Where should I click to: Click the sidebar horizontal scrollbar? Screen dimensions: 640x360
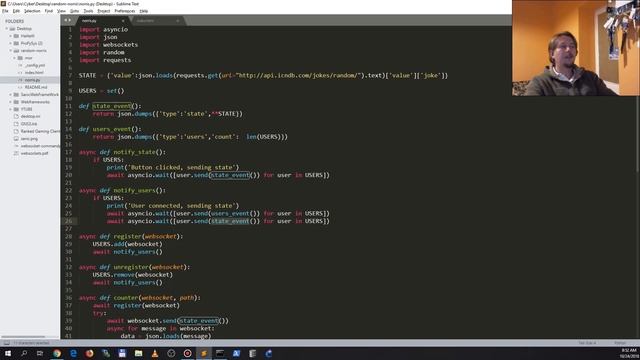click(x=23, y=337)
